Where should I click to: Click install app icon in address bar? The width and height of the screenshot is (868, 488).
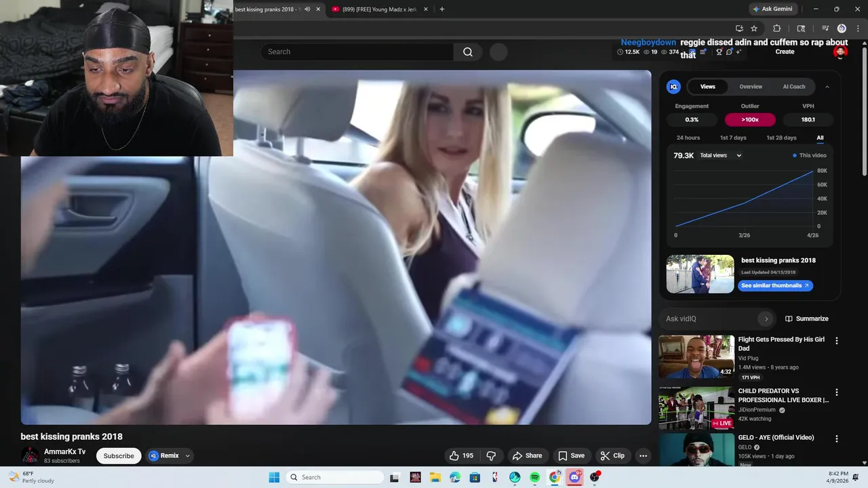click(739, 28)
